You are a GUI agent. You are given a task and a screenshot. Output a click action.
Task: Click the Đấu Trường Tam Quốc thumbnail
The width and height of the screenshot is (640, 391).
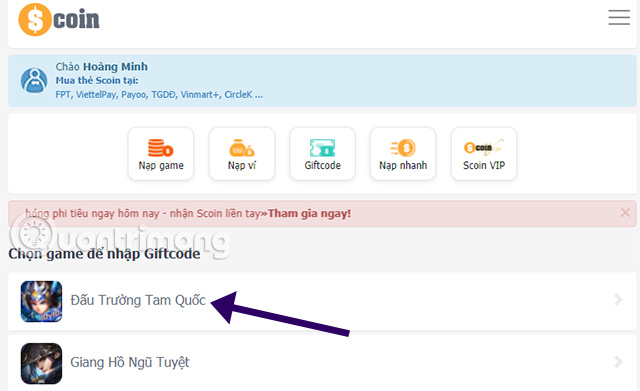(41, 301)
